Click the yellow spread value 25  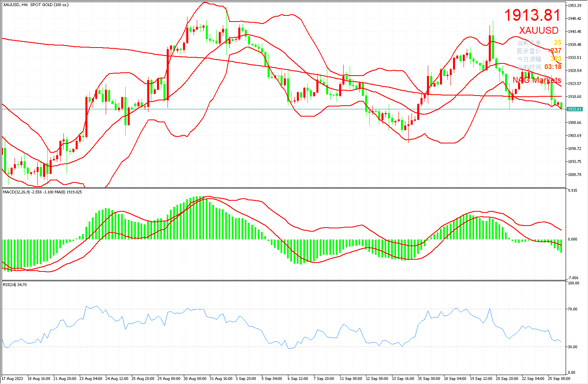558,43
